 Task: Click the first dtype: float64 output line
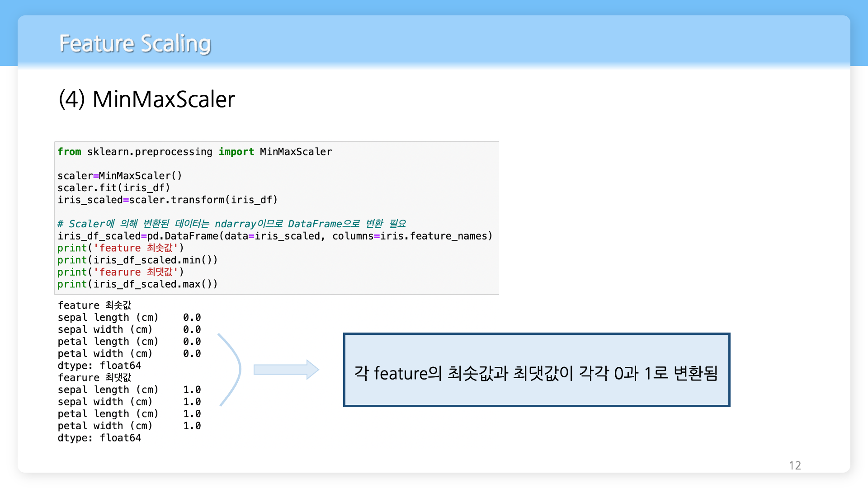click(99, 366)
